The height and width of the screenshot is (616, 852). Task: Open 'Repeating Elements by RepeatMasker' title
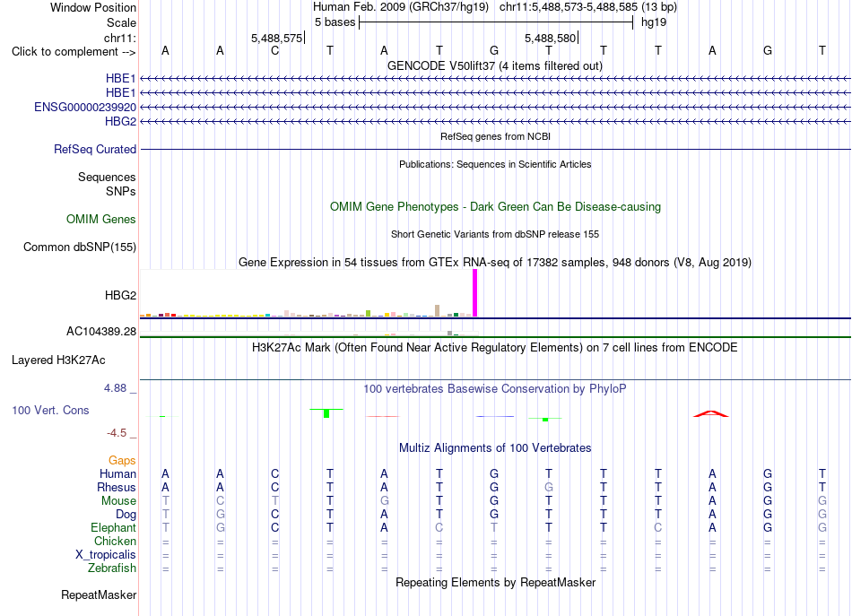[495, 582]
